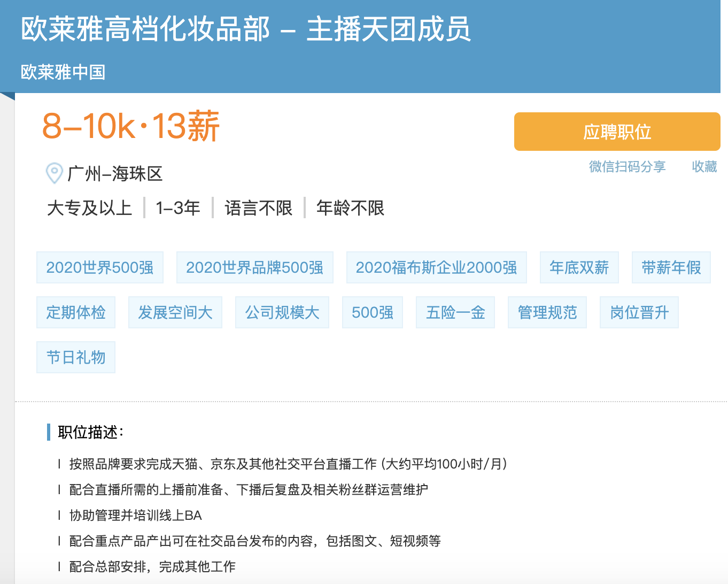Click the standalone 500强 tag
Screen dimensions: 728x584
click(x=373, y=312)
